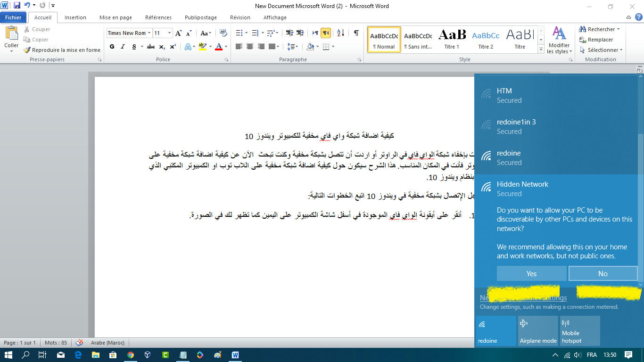
Task: Toggle underline (S) formatting
Action: (134, 47)
